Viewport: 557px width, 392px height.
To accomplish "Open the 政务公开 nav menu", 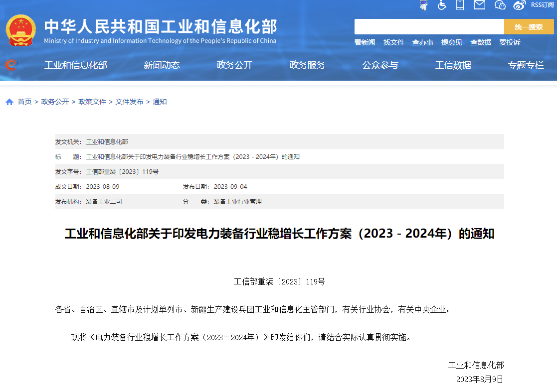I will tap(234, 65).
